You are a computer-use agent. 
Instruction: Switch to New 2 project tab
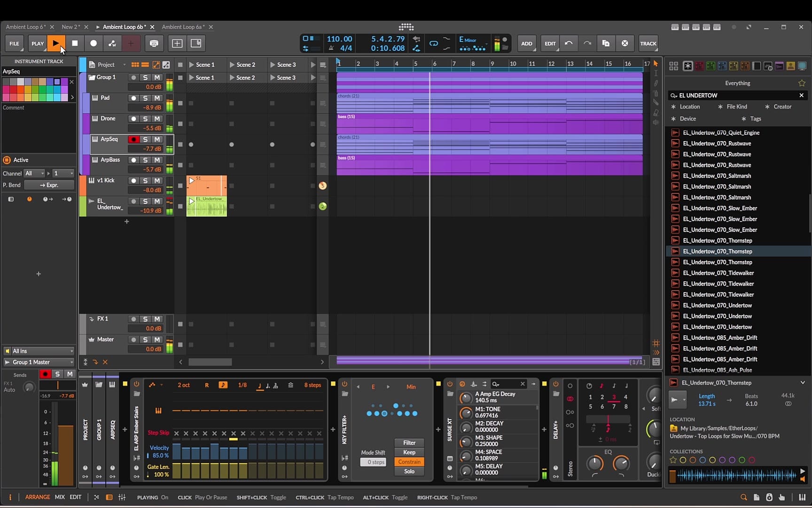71,27
